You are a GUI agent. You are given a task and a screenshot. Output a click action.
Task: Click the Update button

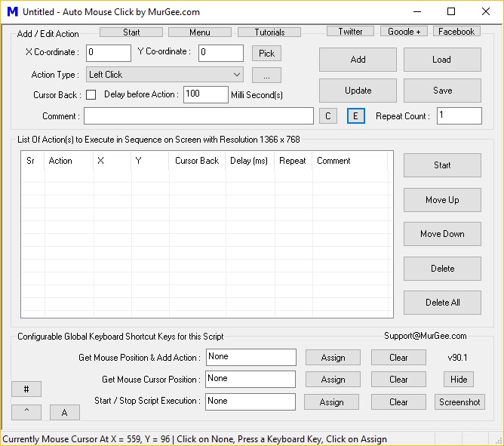(358, 91)
